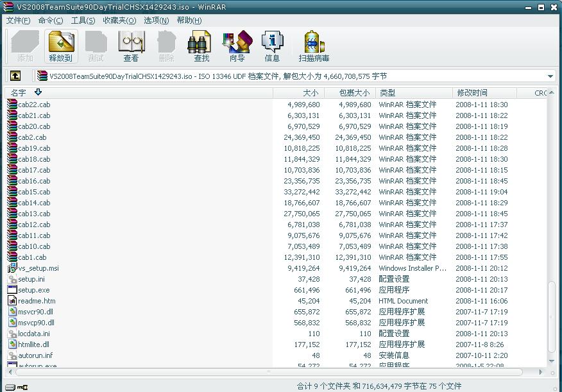Go up one folder level icon
Image resolution: width=562 pixels, height=392 pixels.
(15, 76)
